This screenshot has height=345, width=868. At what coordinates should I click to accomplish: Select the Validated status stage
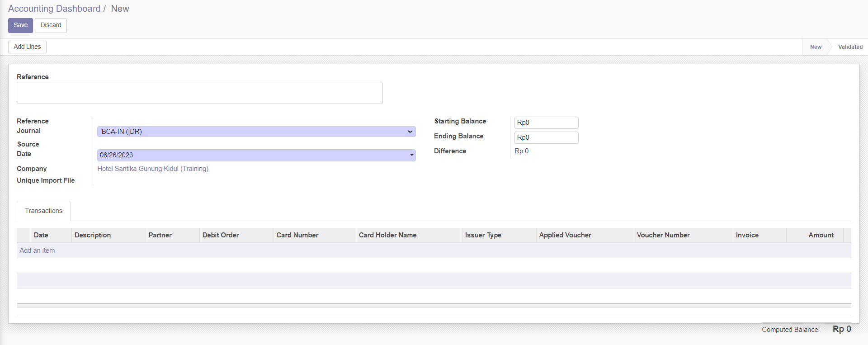coord(850,47)
